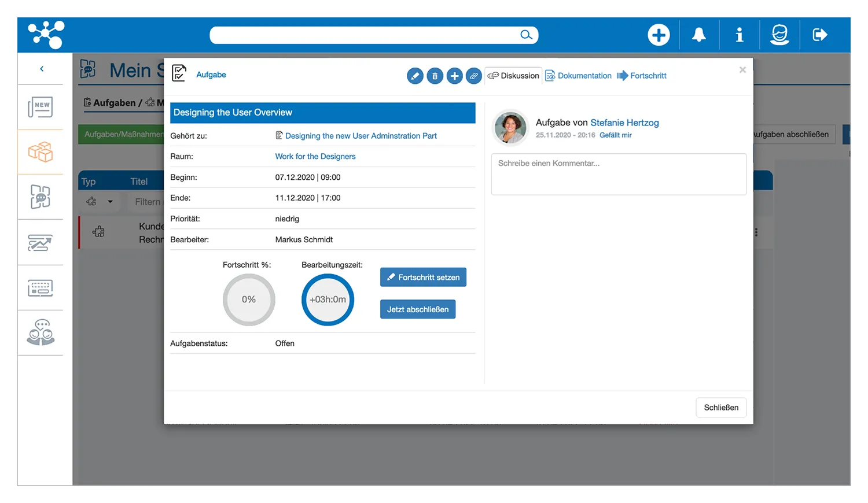
Task: Click the round plus icon beside trash
Action: tap(455, 76)
